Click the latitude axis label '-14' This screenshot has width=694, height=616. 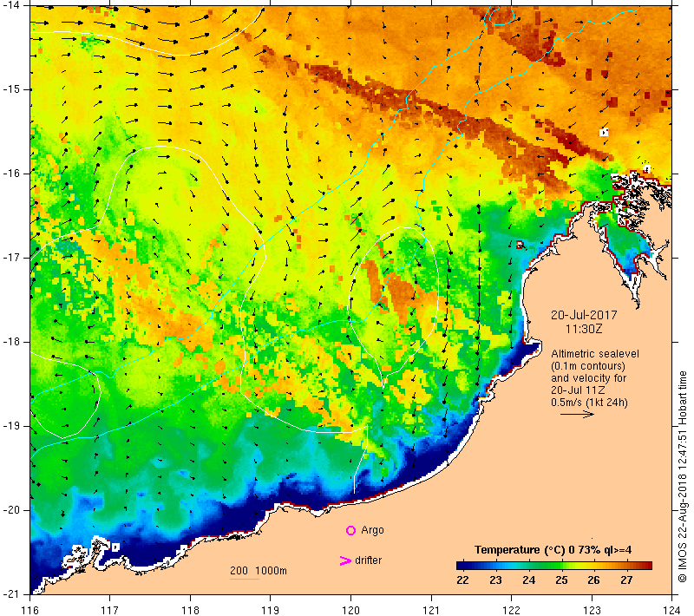pos(11,5)
